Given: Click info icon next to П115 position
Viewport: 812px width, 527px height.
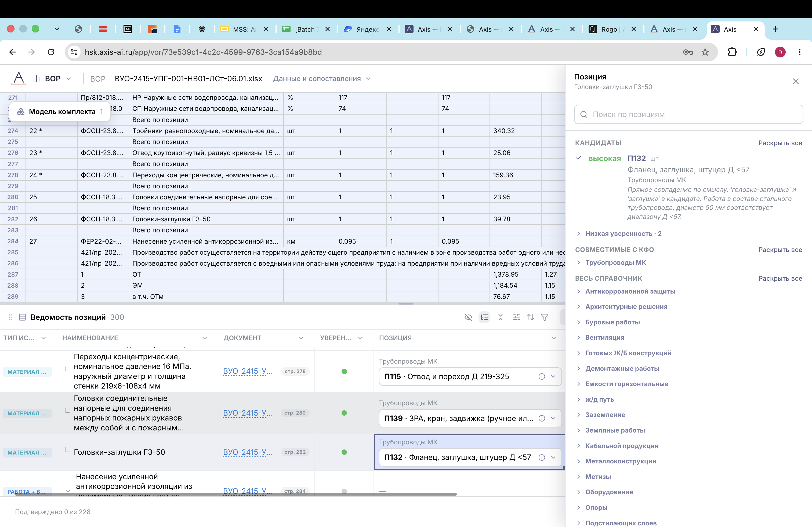Looking at the screenshot, I should [542, 377].
